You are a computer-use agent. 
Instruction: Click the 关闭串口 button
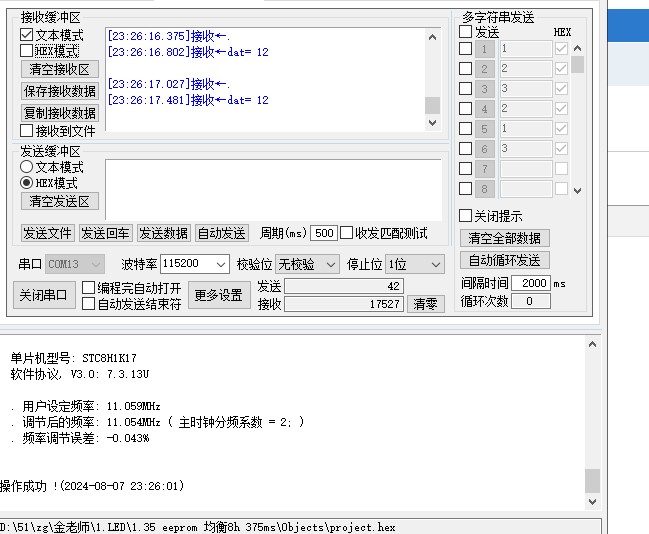click(x=44, y=295)
